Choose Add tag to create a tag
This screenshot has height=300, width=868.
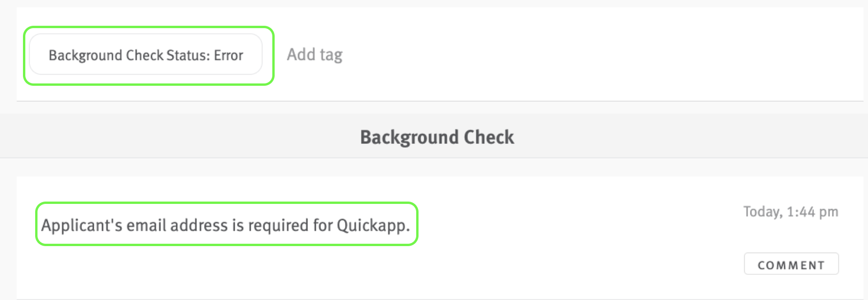(314, 54)
